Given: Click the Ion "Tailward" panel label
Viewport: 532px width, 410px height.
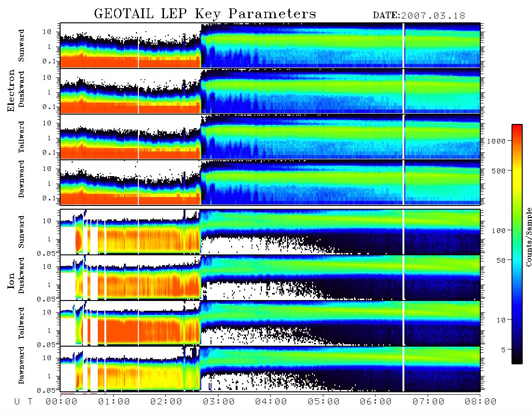Looking at the screenshot, I should coord(21,323).
